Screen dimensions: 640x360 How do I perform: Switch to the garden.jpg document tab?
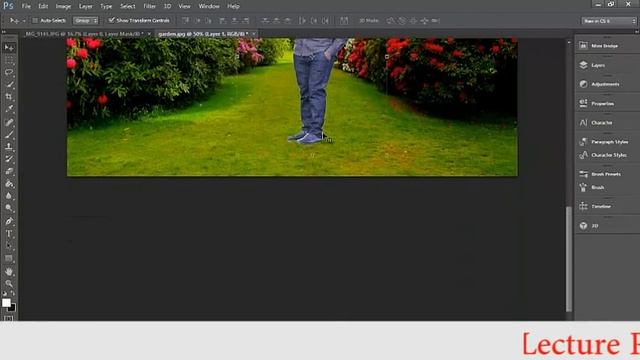point(203,34)
